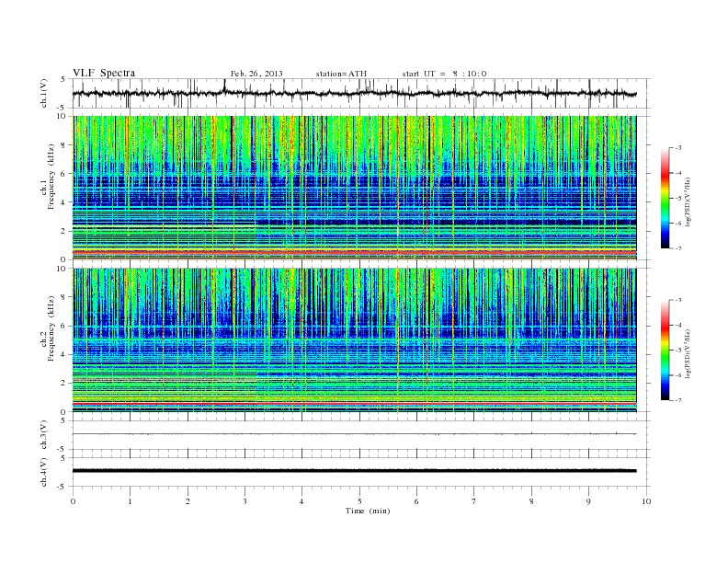This screenshot has height=563, width=728.
Task: Click time axis tick label "2"
Action: [188, 501]
